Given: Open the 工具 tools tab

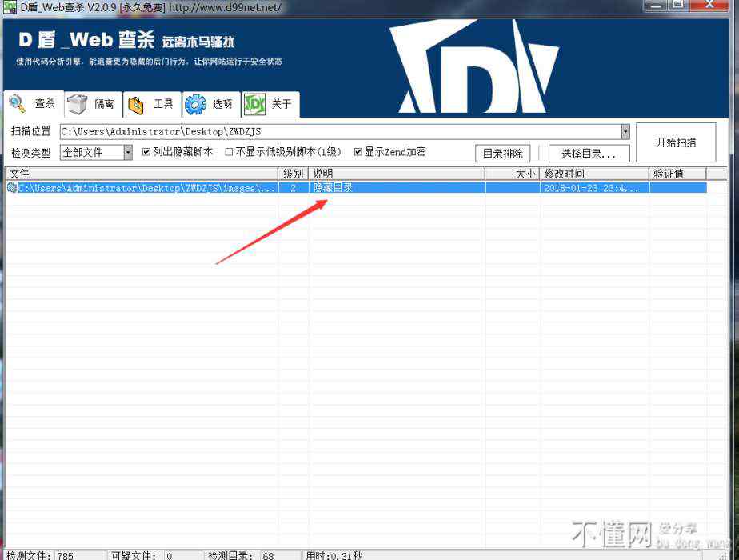Looking at the screenshot, I should click(152, 104).
